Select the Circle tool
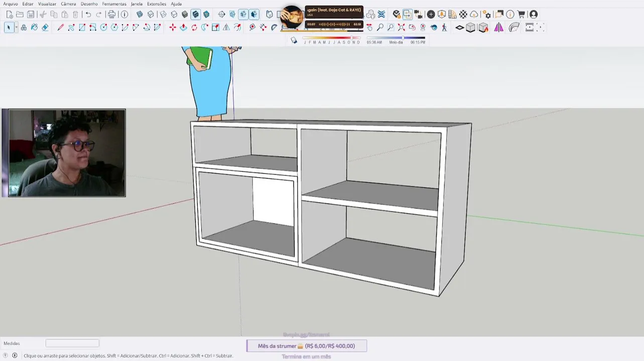The image size is (644, 361). click(x=103, y=28)
